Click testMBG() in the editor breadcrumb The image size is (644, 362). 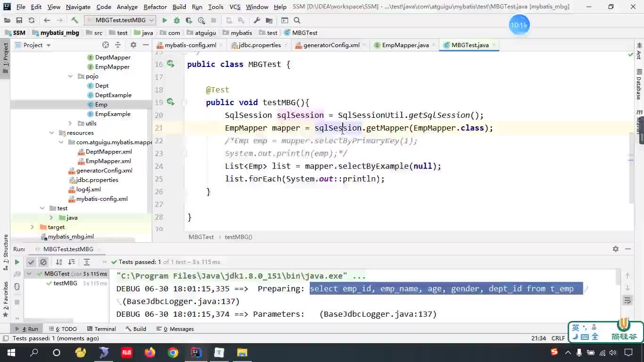(239, 237)
